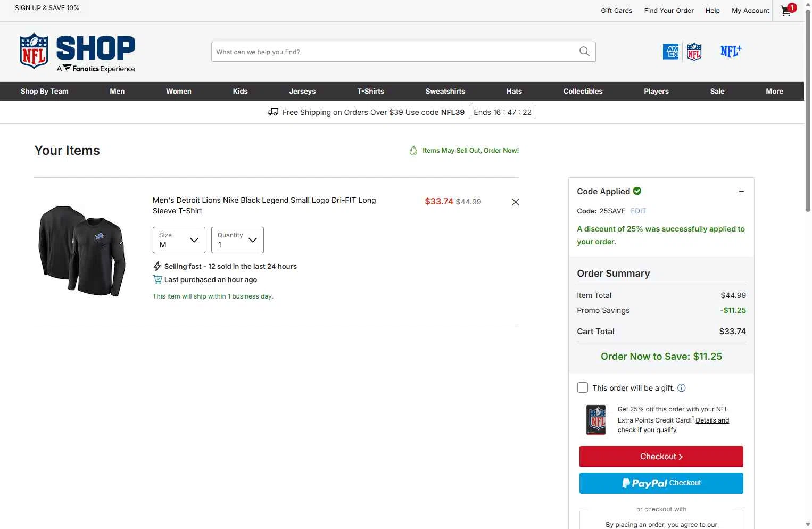The width and height of the screenshot is (812, 529).
Task: Click the crossed-out $44.99 price
Action: click(x=468, y=202)
